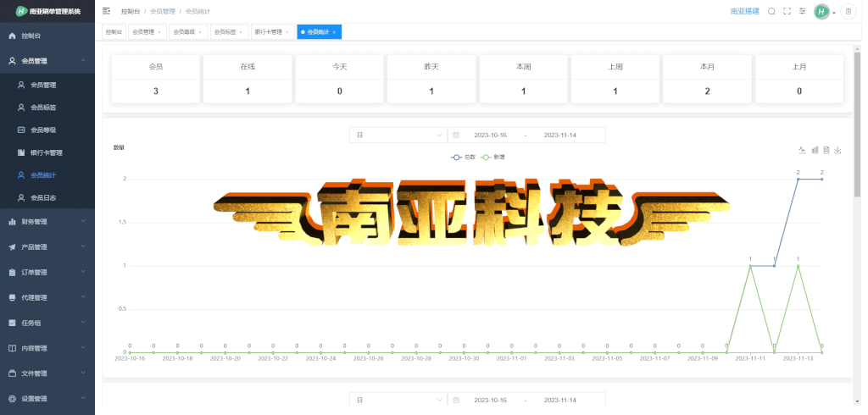Download chart as image icon

pos(838,150)
